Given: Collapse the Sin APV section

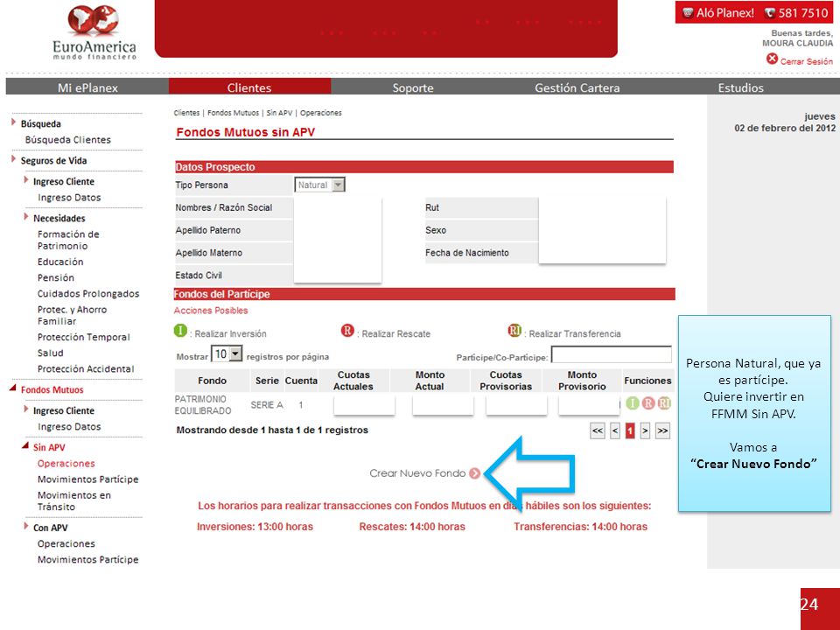Looking at the screenshot, I should tap(25, 445).
